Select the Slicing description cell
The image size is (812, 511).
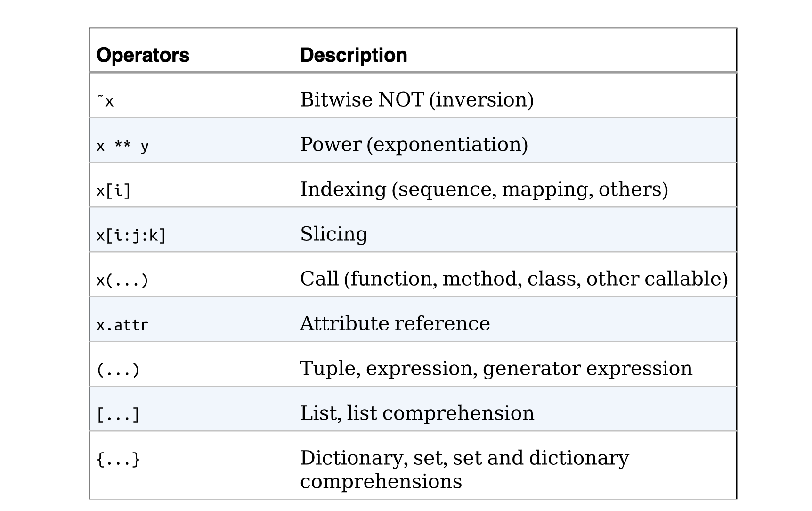(x=333, y=234)
